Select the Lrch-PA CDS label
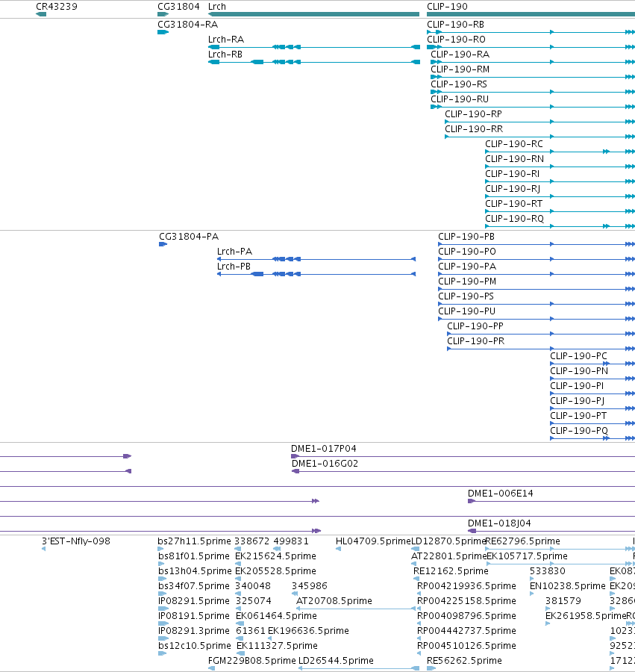Screen dimensions: 635x672 pos(234,252)
